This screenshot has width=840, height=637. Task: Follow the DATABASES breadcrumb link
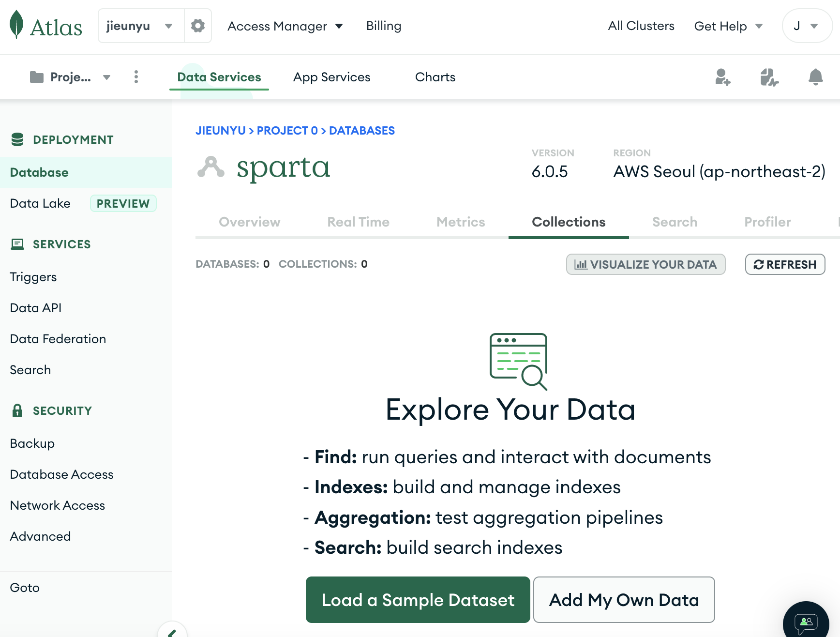pos(362,131)
